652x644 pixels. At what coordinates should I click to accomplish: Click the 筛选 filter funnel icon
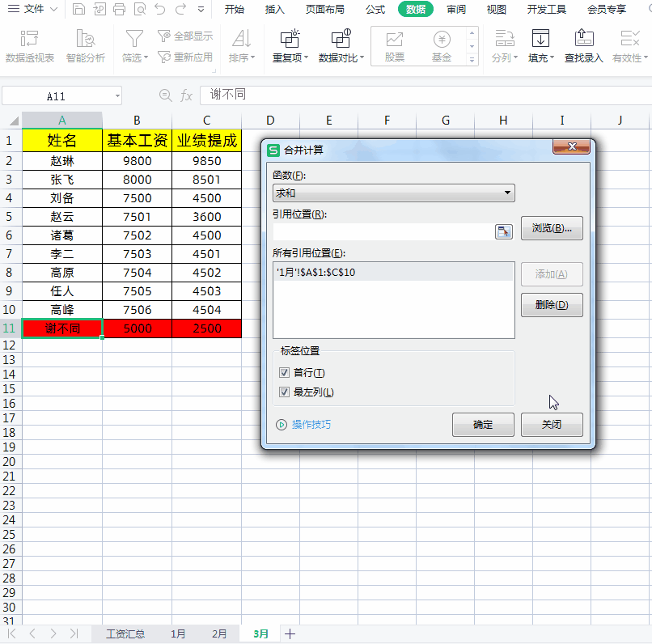[134, 39]
